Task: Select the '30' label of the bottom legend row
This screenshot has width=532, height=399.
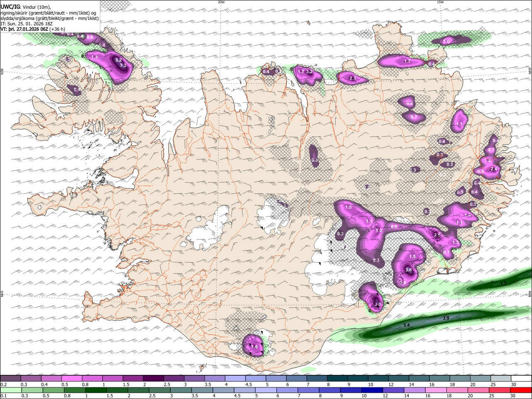Action: [513, 396]
